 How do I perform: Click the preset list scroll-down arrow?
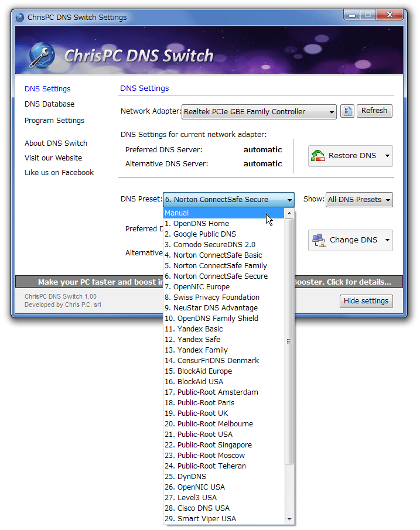(289, 519)
